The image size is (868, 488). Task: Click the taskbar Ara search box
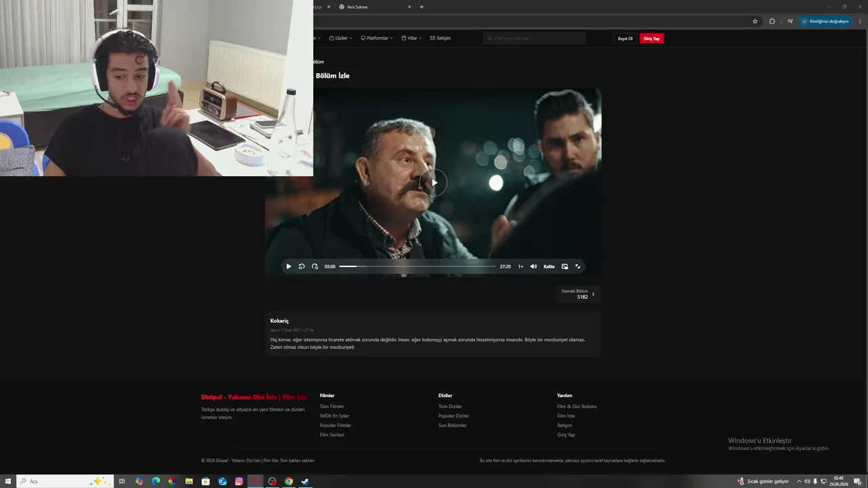(x=64, y=481)
